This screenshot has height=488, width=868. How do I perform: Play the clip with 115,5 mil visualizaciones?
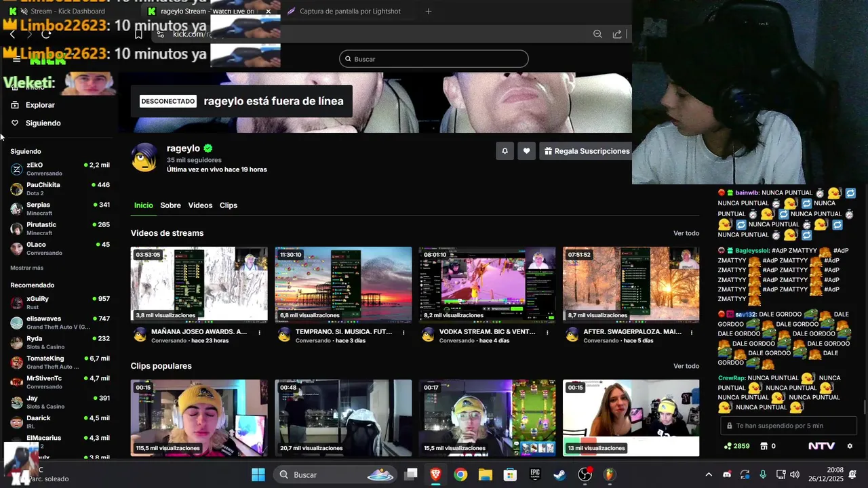point(199,418)
